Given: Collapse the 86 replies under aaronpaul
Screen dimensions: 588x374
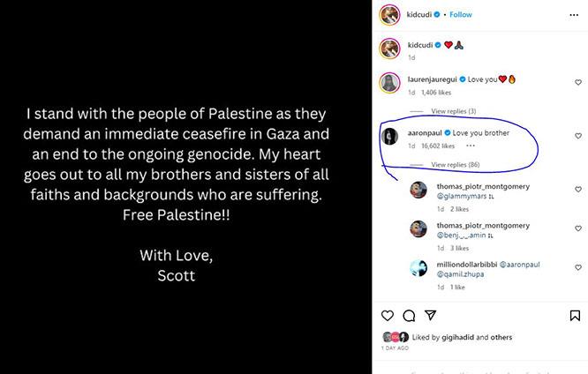Looking at the screenshot, I should (454, 164).
